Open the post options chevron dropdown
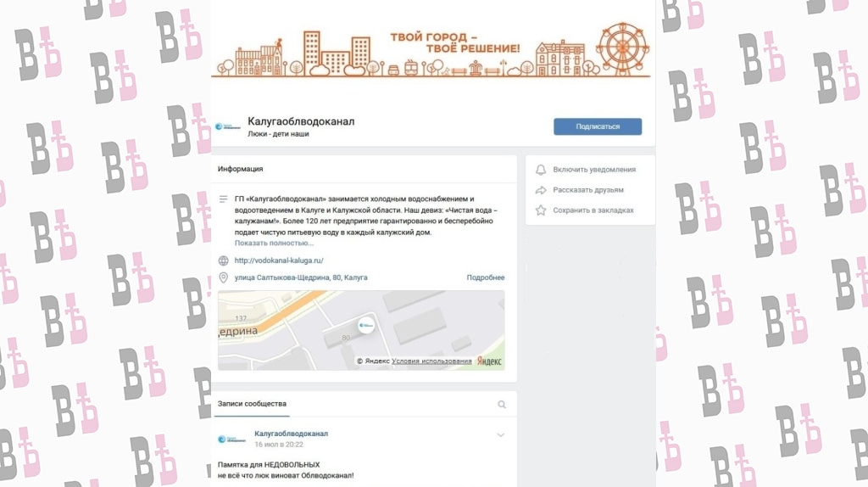The width and height of the screenshot is (868, 487). (x=500, y=435)
